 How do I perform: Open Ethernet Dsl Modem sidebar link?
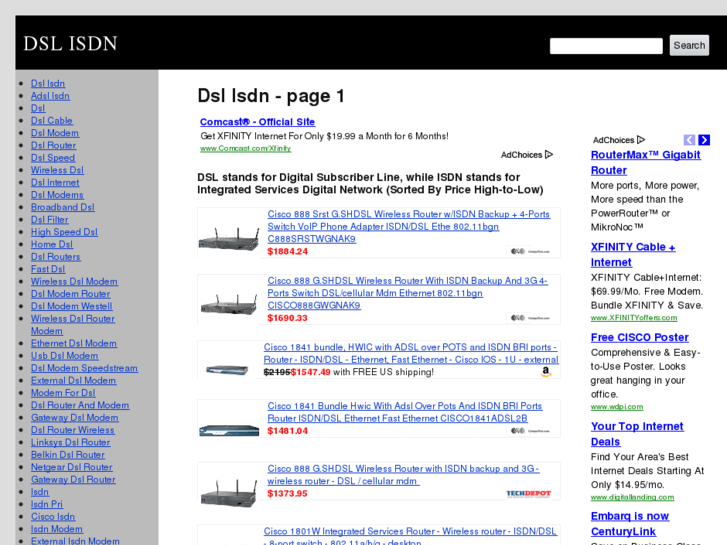click(74, 344)
